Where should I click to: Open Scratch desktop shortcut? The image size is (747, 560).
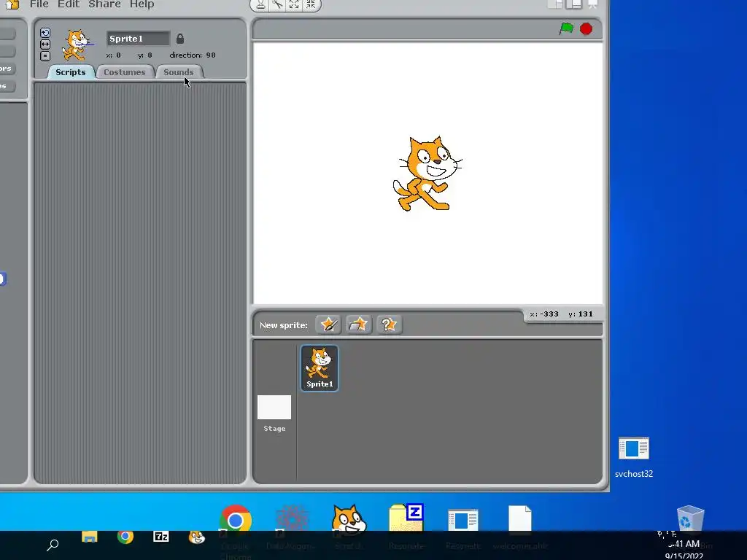349,521
